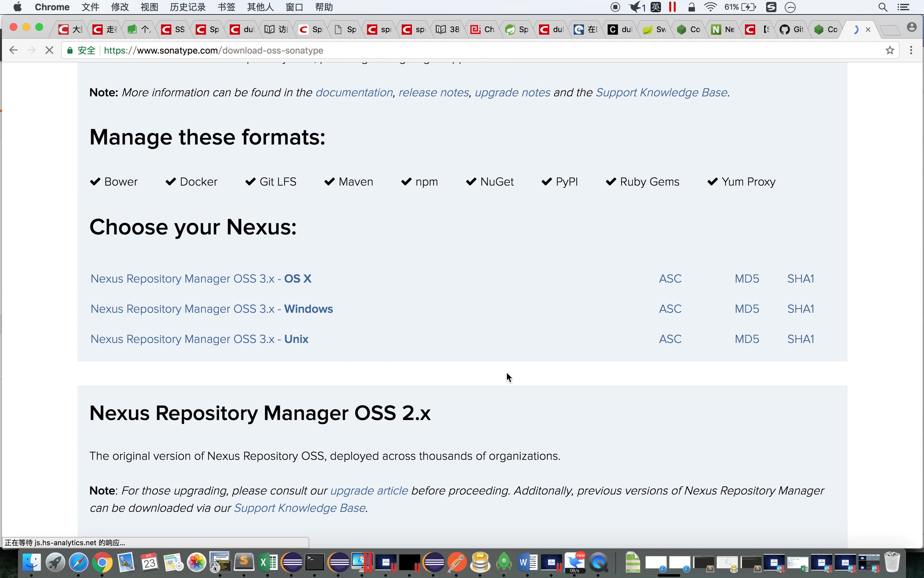
Task: Open Launchpad from the dock
Action: pos(56,562)
